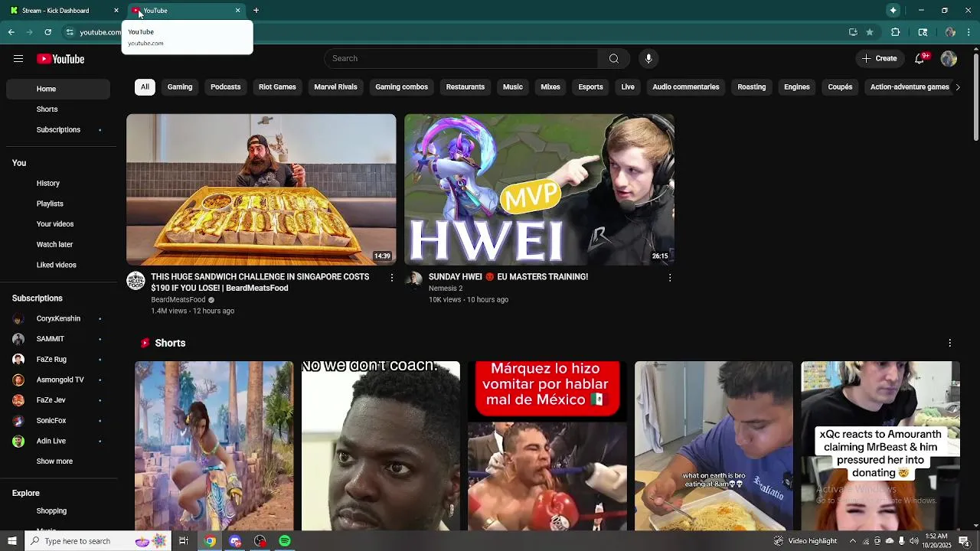Open Shopping under Explore
This screenshot has width=980, height=551.
[58, 511]
